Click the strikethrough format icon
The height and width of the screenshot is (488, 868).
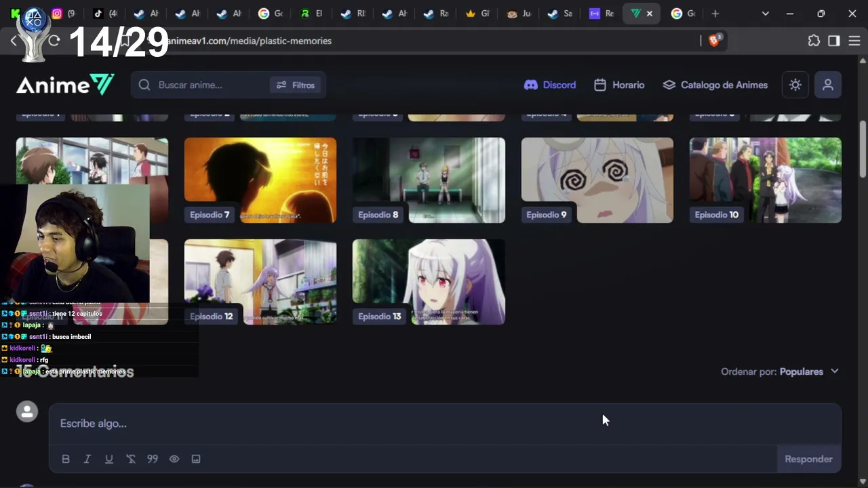131,459
